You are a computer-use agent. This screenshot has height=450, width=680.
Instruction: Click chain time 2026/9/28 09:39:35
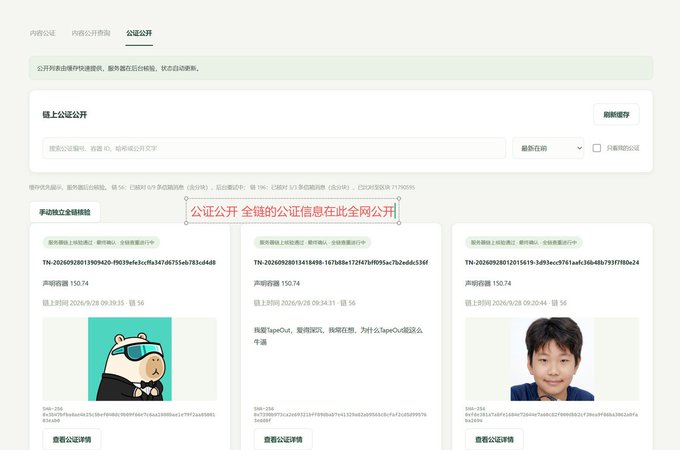point(93,303)
